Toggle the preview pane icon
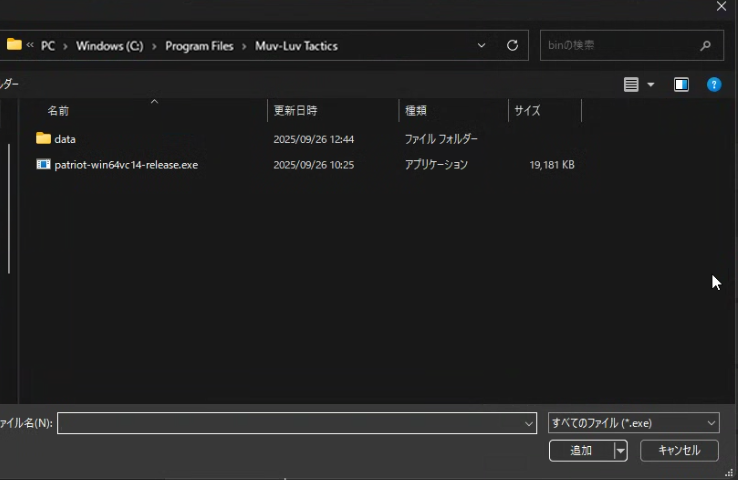738x480 pixels. pos(681,85)
